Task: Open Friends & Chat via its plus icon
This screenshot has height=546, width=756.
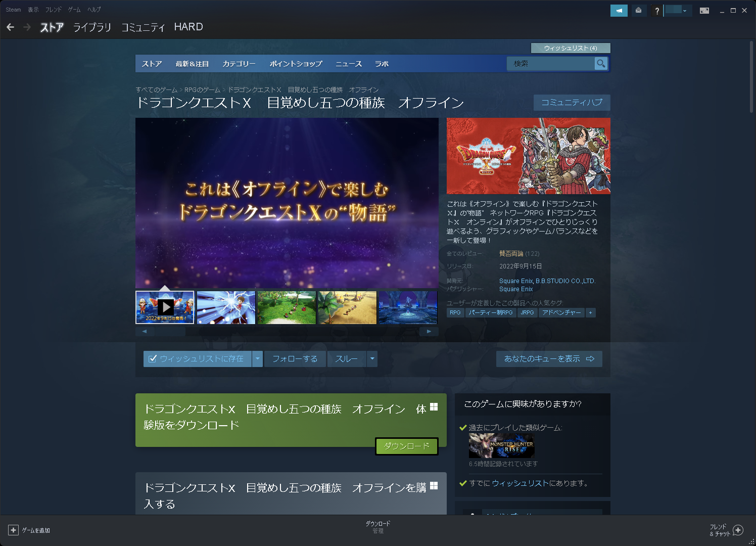Action: (x=737, y=530)
